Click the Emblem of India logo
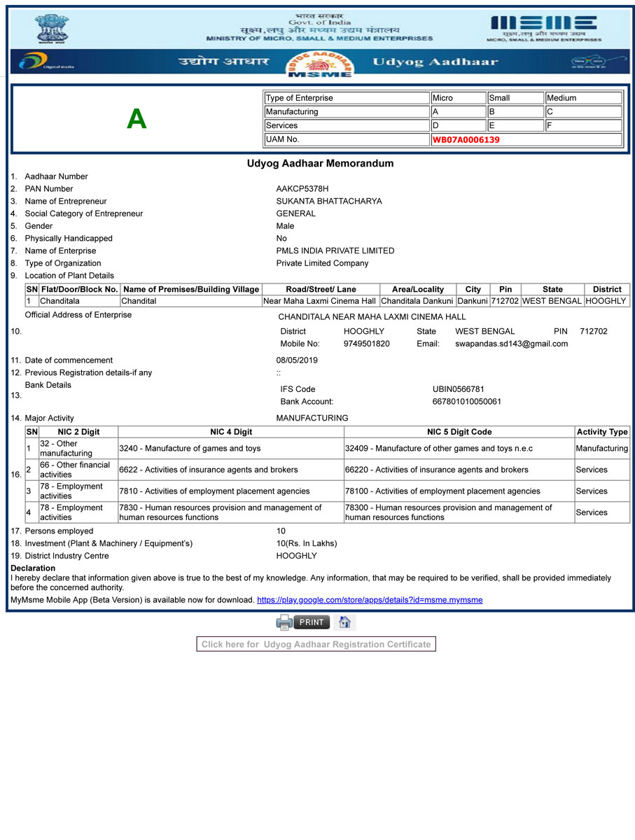 (52, 29)
